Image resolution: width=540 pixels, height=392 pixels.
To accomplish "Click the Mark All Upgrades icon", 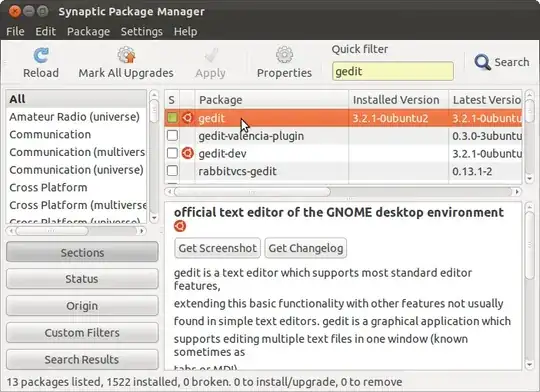I will click(x=126, y=55).
